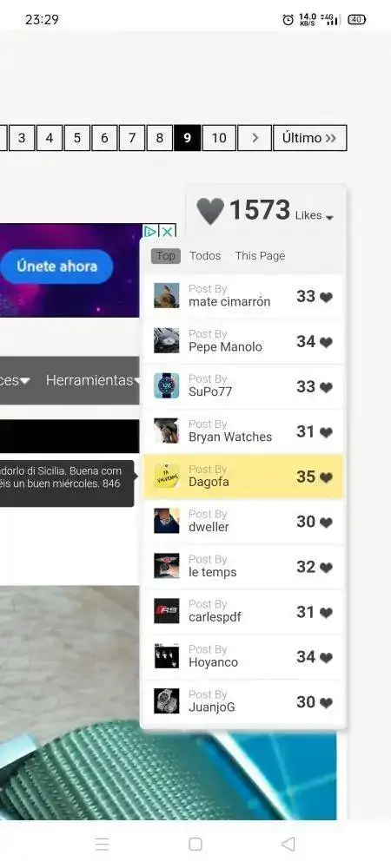
Task: Go to next page with chevron button
Action: [x=255, y=138]
